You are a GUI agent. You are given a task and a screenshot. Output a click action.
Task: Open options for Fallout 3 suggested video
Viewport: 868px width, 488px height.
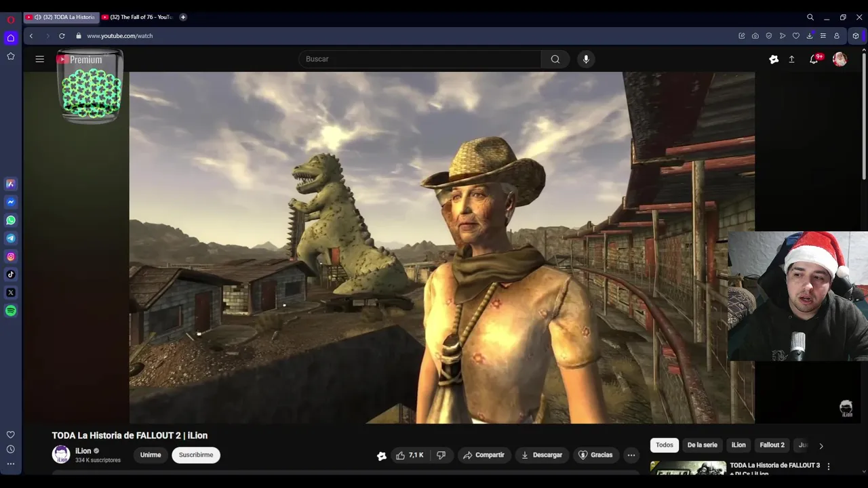pyautogui.click(x=828, y=466)
